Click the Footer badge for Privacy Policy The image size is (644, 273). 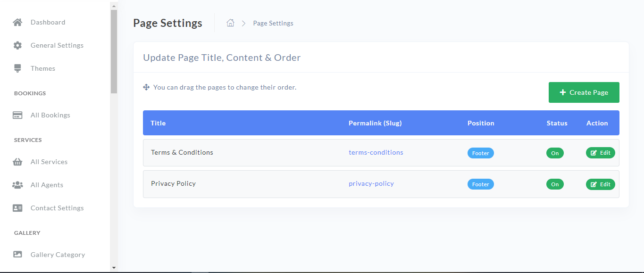[480, 184]
